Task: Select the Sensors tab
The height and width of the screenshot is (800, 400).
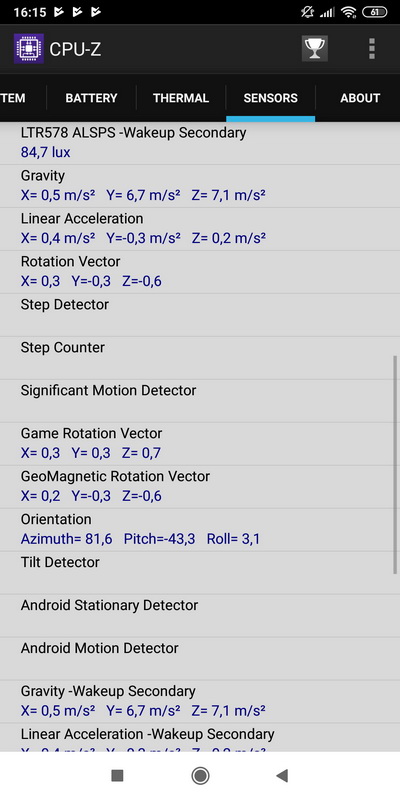Action: click(x=270, y=98)
